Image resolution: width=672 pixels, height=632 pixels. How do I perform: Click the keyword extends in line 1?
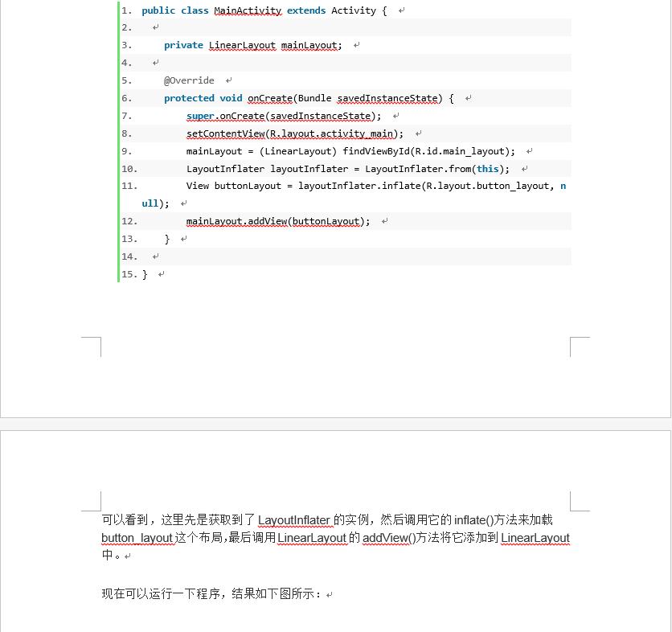pos(306,10)
